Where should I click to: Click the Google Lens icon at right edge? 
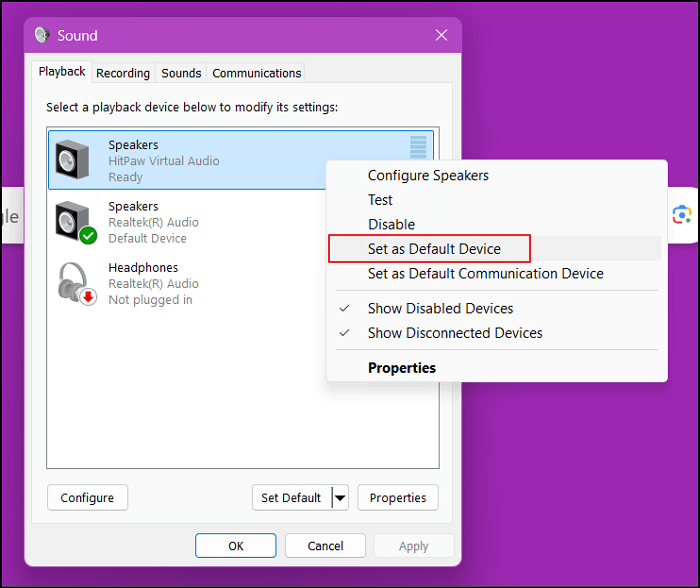[682, 215]
